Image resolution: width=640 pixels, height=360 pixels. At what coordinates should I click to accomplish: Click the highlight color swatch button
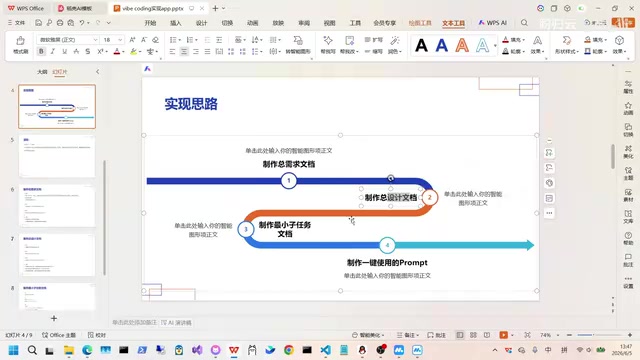pos(133,51)
